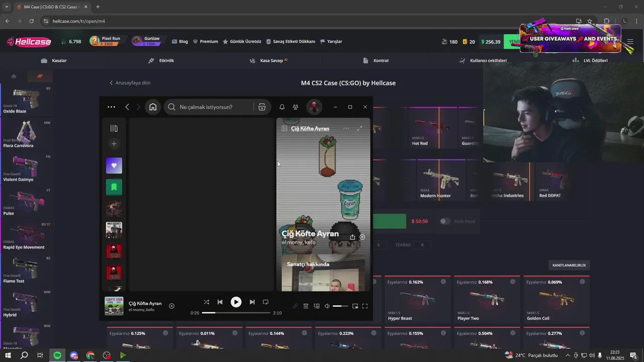The height and width of the screenshot is (362, 644).
Task: Open Premium in Hellcase header
Action: click(x=205, y=42)
